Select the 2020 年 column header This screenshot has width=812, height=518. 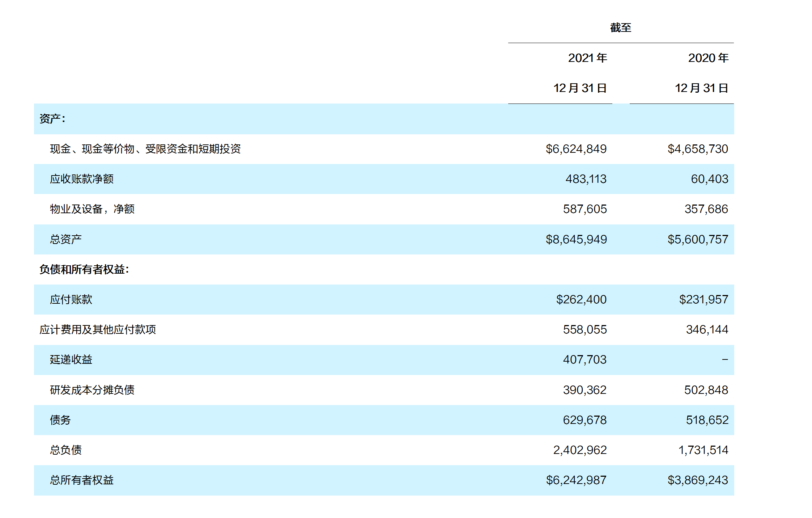[x=708, y=58]
